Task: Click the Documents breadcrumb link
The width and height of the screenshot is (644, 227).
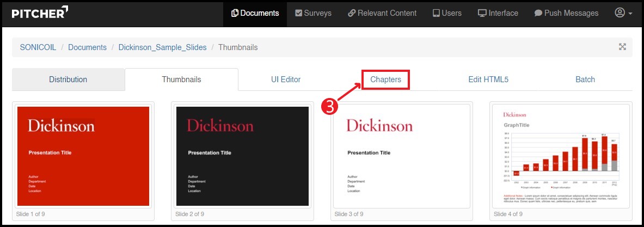Action: pos(87,47)
